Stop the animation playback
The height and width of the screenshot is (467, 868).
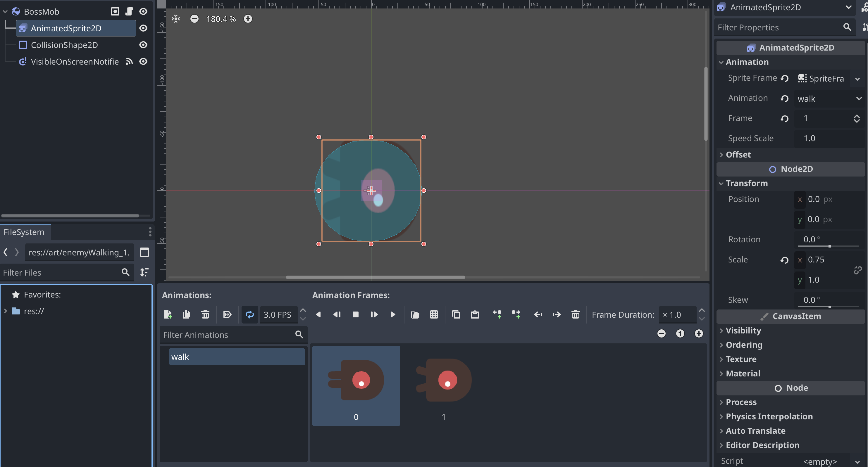tap(356, 314)
